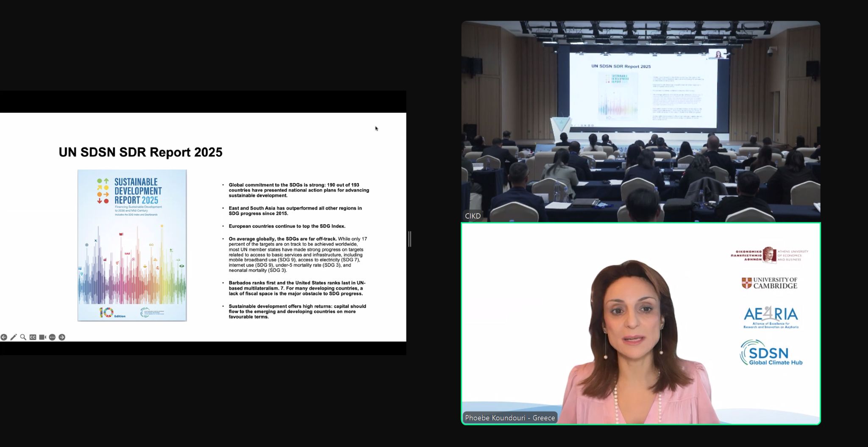Open the magnifier zoom tool
Viewport: 868px width, 447px height.
tap(23, 337)
